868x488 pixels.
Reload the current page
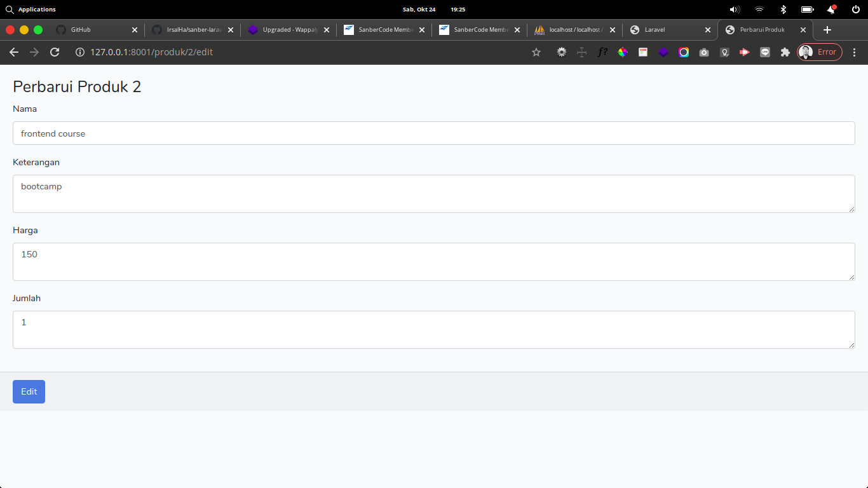point(55,52)
